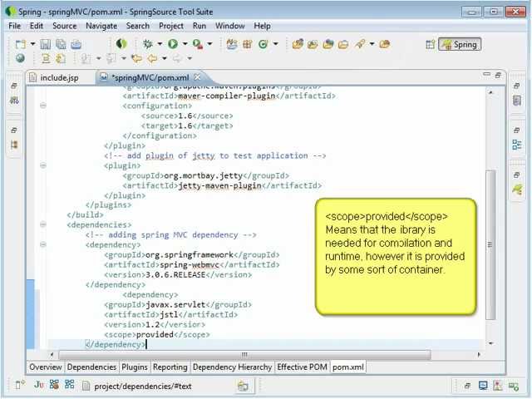Click the Print toolbar icon

point(76,44)
